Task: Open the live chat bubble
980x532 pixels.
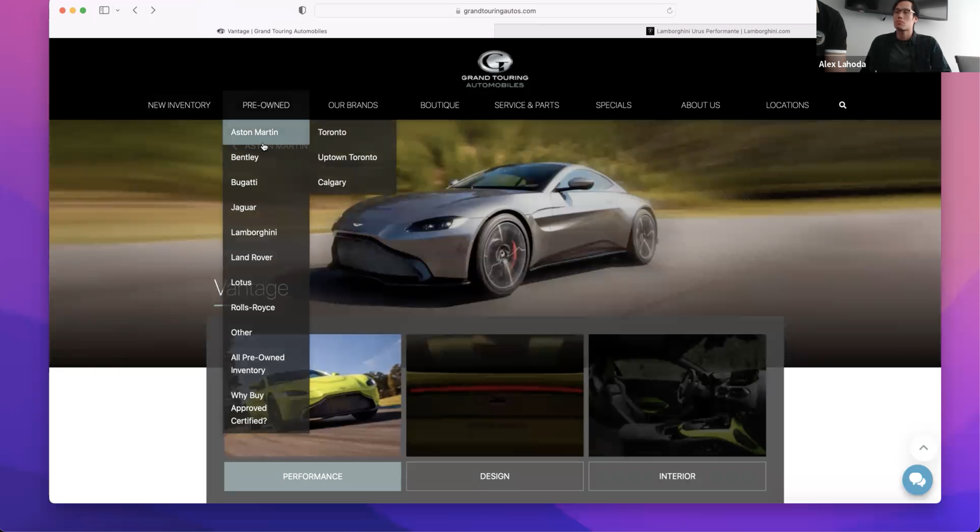Action: [x=917, y=480]
